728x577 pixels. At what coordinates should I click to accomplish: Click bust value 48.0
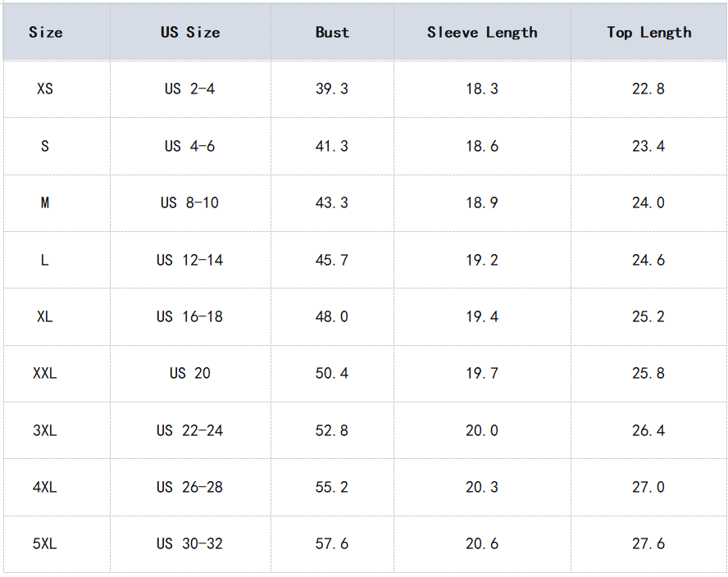[332, 316]
